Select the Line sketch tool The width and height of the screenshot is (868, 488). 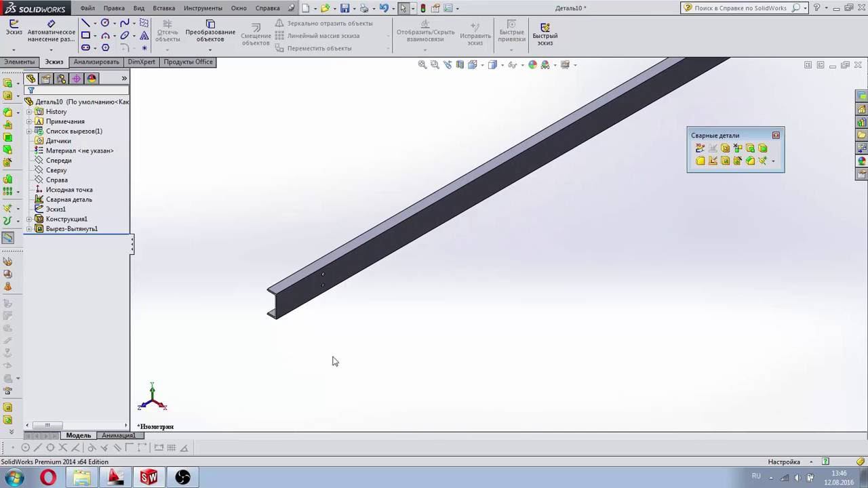85,23
